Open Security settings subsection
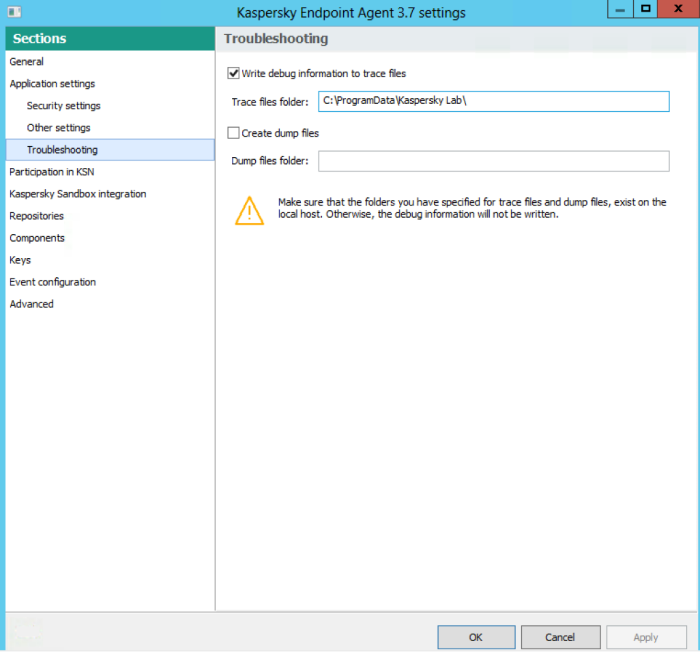Screen dimensions: 700x652 click(x=63, y=106)
